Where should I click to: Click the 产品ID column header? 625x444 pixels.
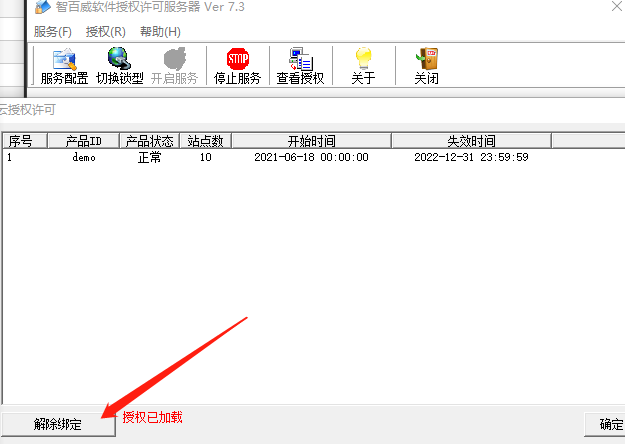click(83, 141)
